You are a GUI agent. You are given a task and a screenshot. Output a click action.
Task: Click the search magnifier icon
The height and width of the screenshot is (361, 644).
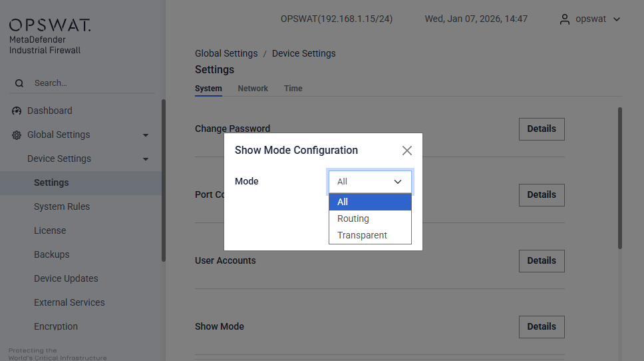(19, 83)
